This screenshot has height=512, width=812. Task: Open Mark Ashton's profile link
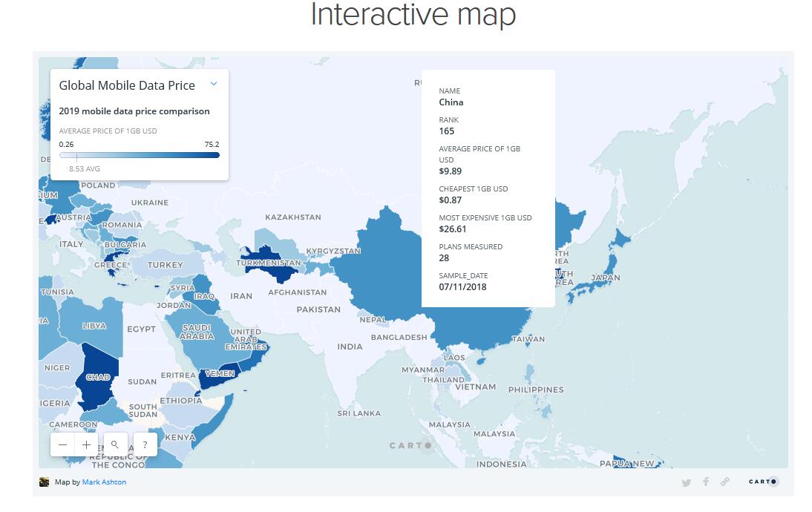(x=104, y=482)
